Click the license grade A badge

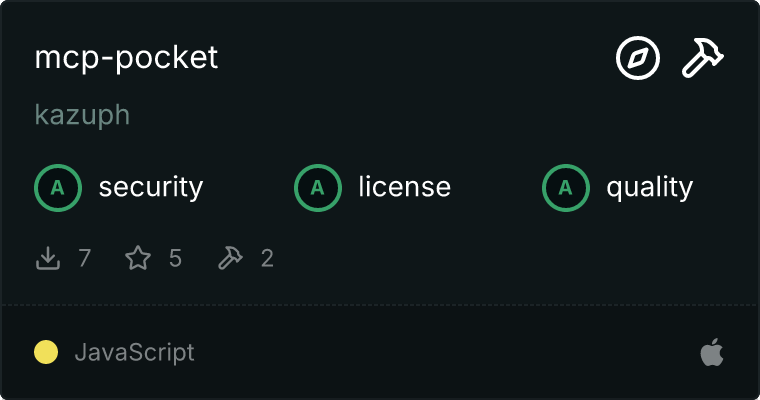318,187
